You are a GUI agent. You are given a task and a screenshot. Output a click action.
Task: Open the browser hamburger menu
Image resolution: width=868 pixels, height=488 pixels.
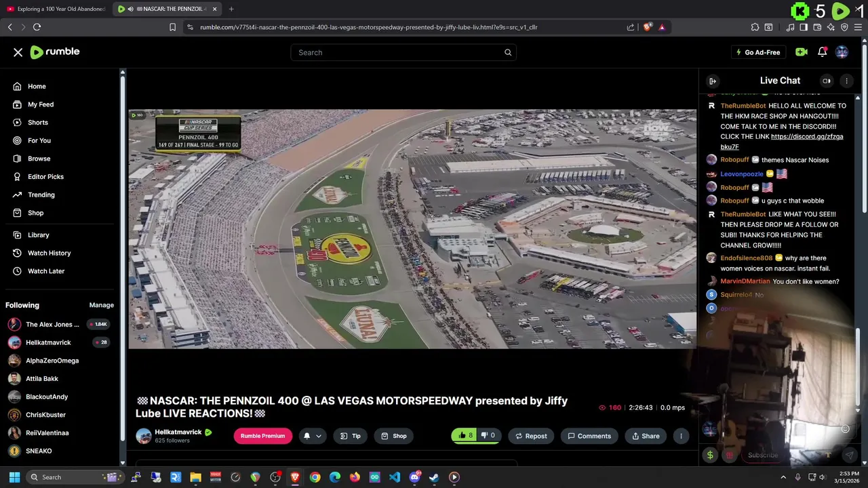click(x=858, y=27)
